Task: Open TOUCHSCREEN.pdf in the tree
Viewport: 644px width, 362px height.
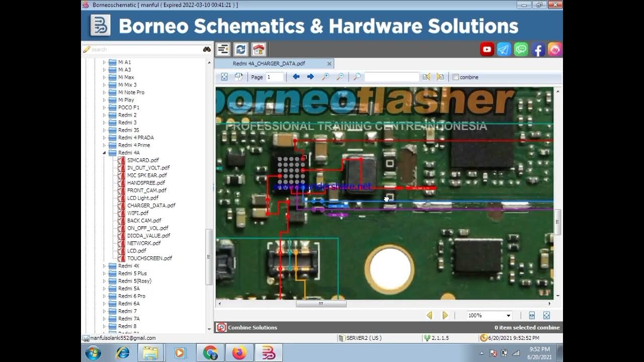Action: [x=149, y=258]
